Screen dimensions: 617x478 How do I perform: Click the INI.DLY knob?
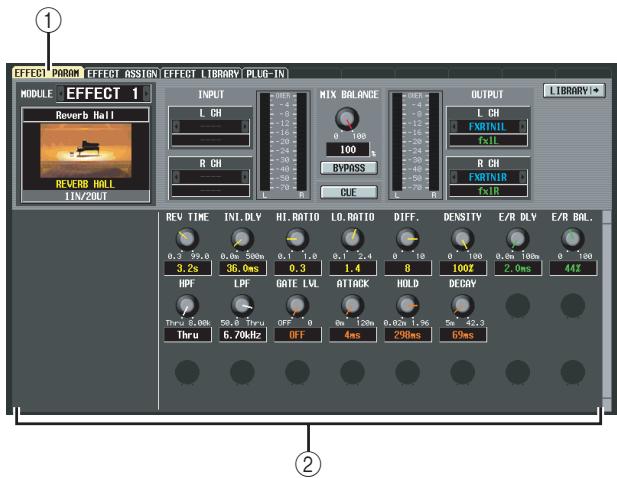point(242,239)
